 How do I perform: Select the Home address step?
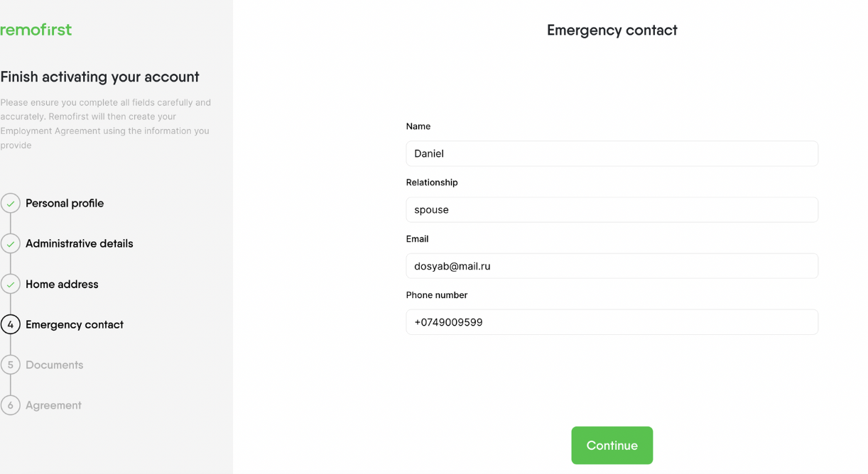[x=62, y=285]
